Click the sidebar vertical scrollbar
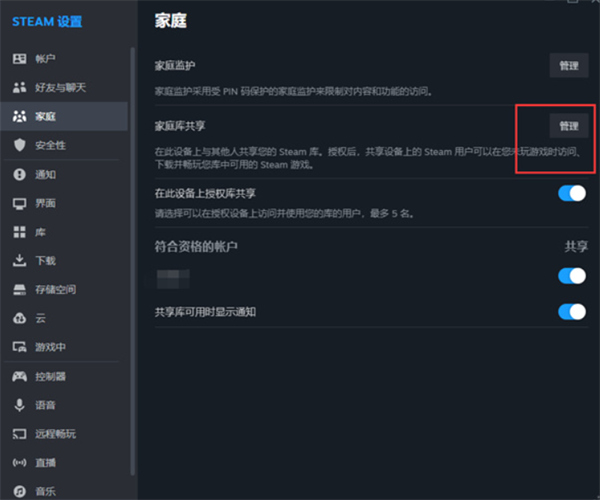Image resolution: width=600 pixels, height=500 pixels. [132, 262]
